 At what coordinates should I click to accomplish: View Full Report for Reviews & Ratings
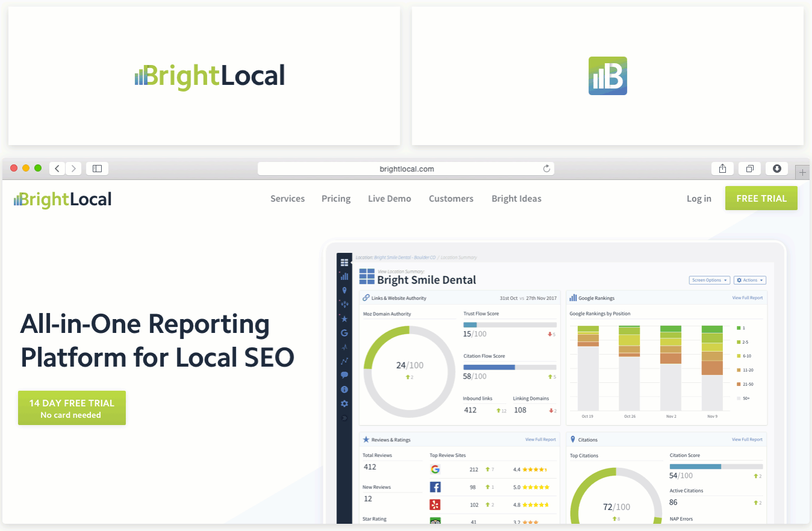coord(541,439)
